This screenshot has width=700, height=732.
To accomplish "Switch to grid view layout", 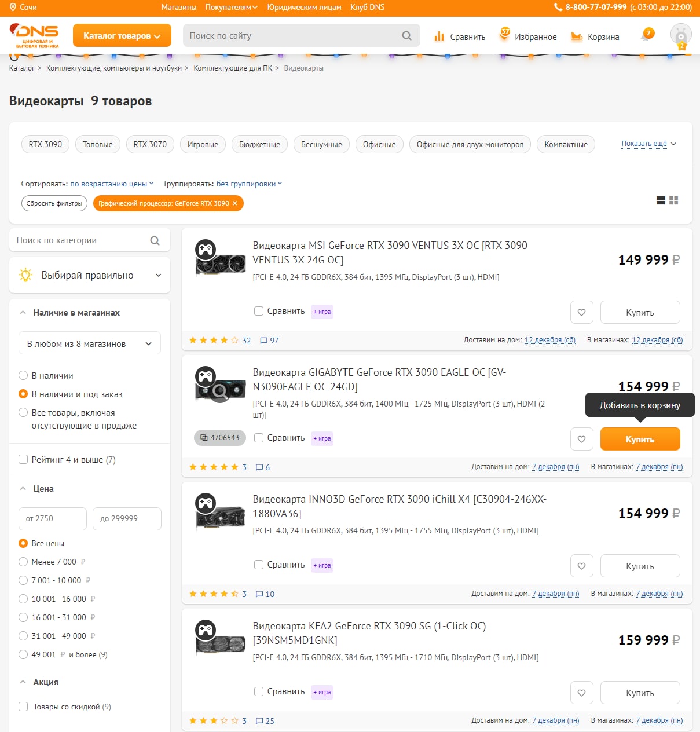I will [x=673, y=200].
